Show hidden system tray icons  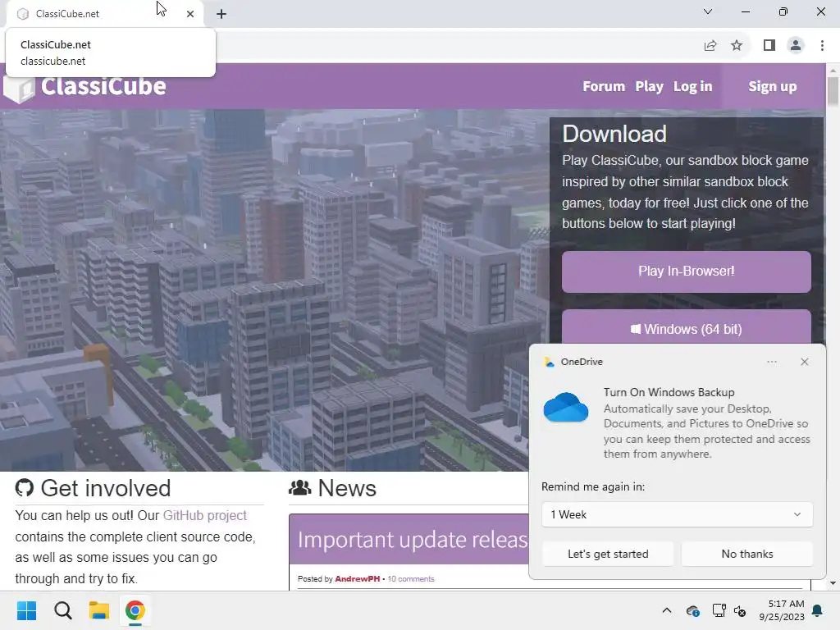coord(666,610)
